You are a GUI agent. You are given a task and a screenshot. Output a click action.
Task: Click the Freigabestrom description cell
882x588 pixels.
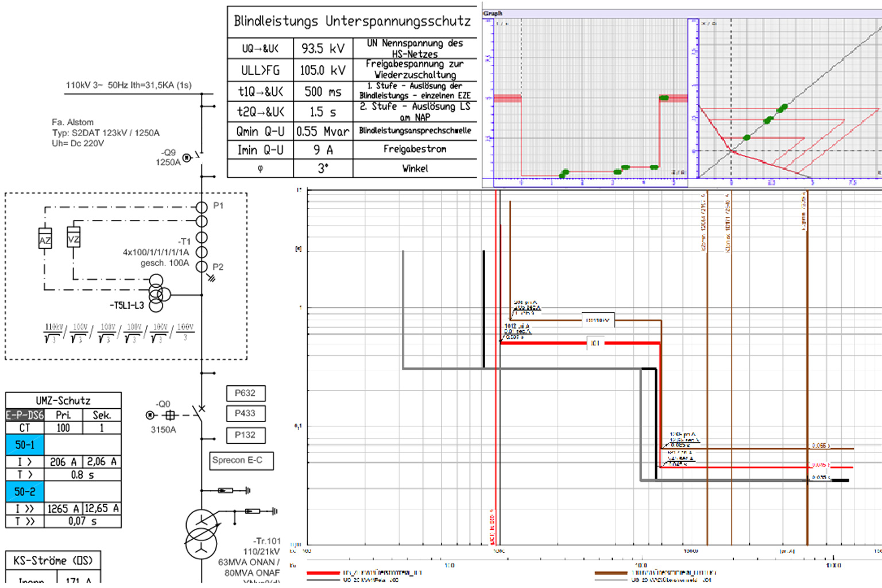[415, 149]
